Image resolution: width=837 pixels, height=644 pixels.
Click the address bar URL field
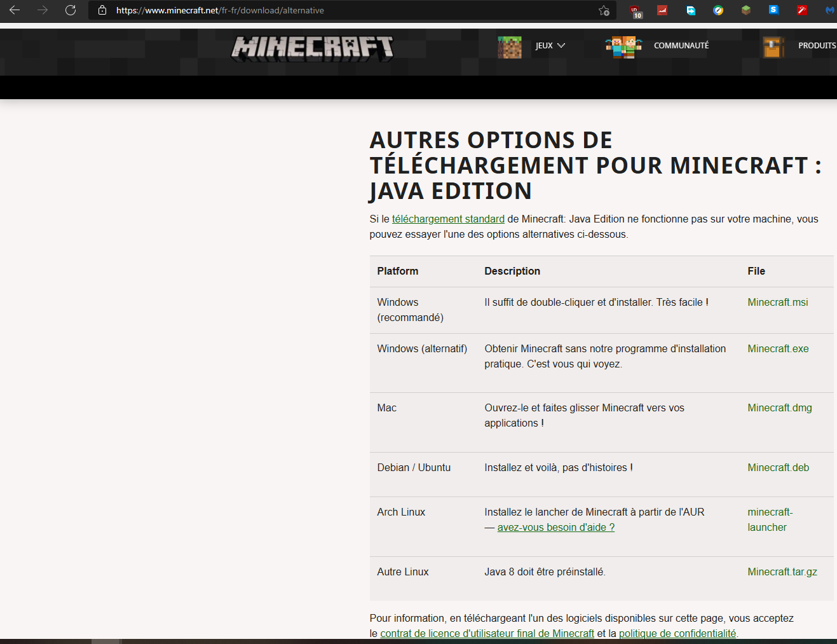point(353,10)
